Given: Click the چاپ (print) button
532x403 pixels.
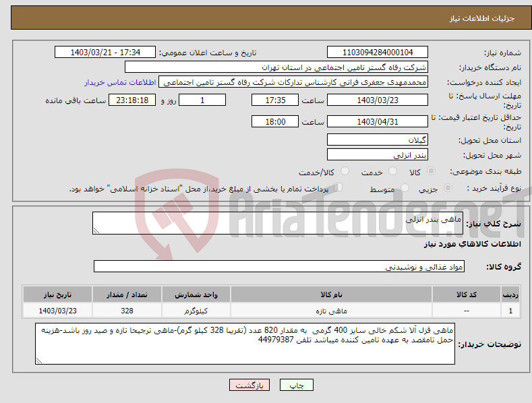Looking at the screenshot, I should (x=296, y=385).
